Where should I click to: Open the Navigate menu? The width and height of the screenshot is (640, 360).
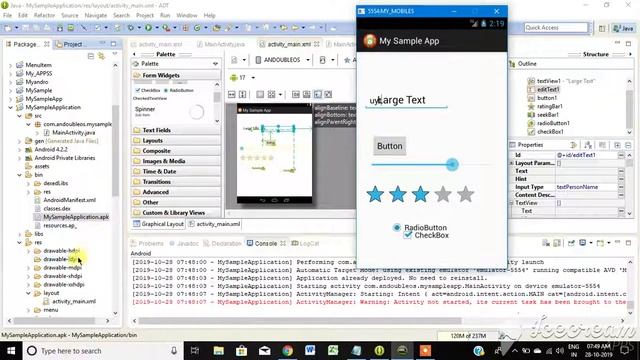click(96, 16)
